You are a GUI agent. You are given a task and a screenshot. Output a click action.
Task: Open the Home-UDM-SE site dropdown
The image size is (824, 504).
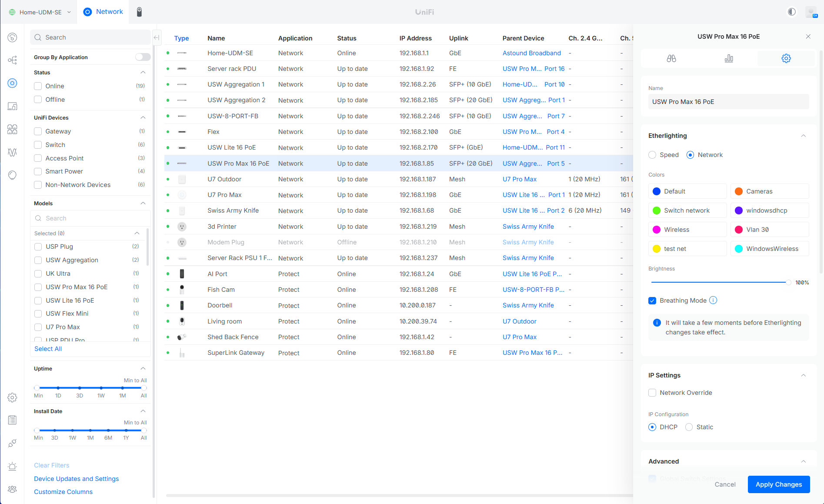(x=40, y=12)
